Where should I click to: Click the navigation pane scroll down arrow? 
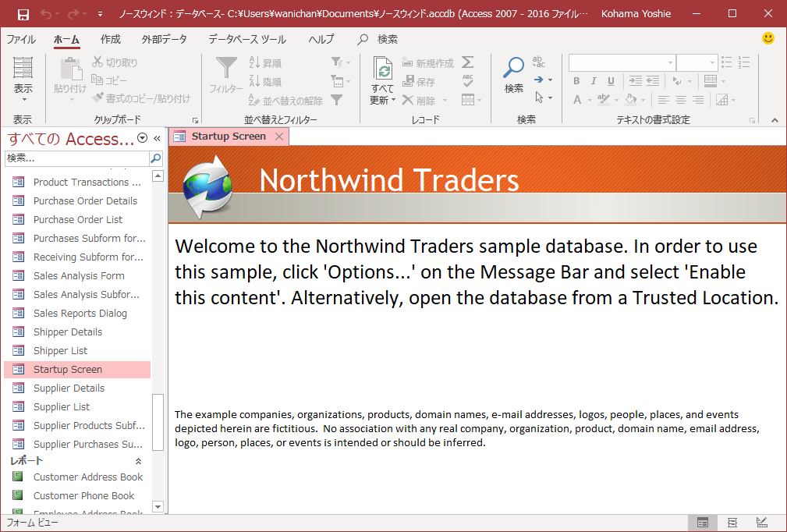pyautogui.click(x=158, y=506)
